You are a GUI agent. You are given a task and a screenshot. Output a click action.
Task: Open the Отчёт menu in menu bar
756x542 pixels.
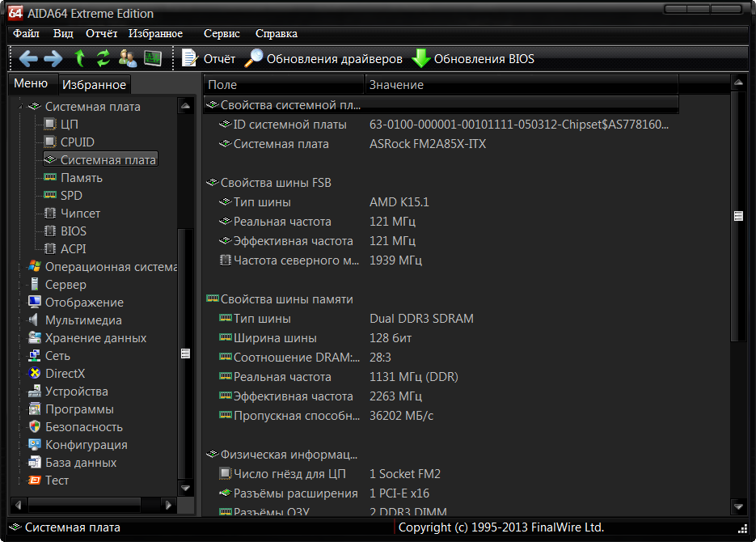pyautogui.click(x=101, y=33)
